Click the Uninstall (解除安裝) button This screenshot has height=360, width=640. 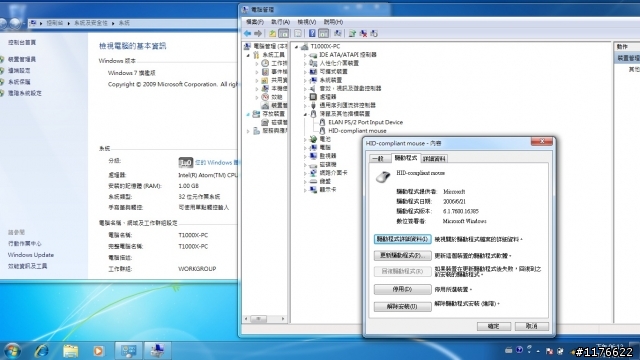[402, 306]
